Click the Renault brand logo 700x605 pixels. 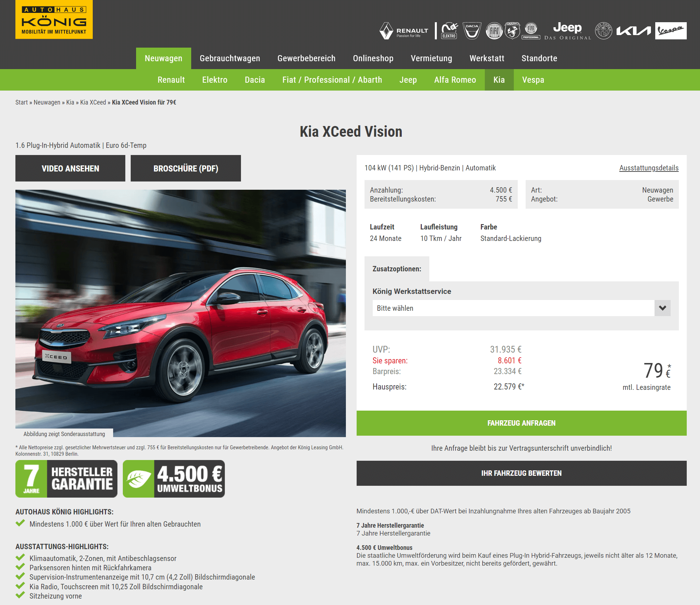pos(404,31)
